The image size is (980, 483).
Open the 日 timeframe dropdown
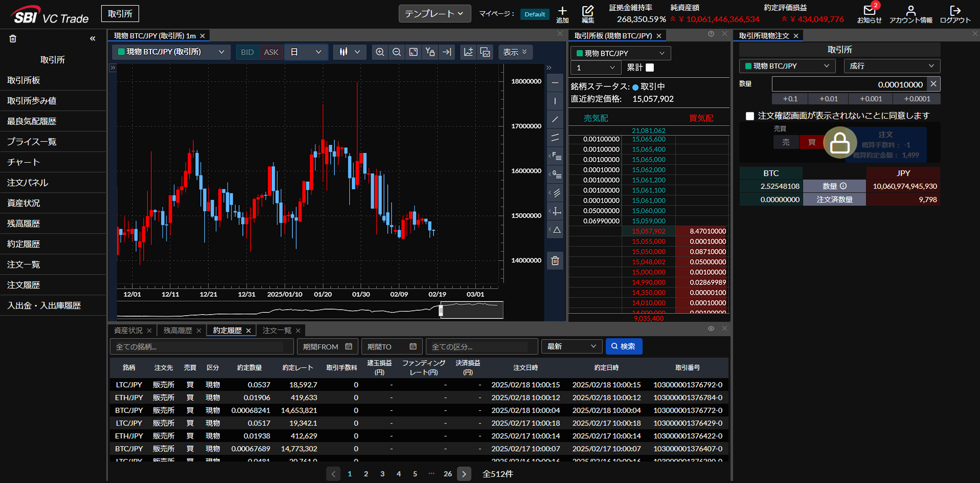pyautogui.click(x=306, y=52)
